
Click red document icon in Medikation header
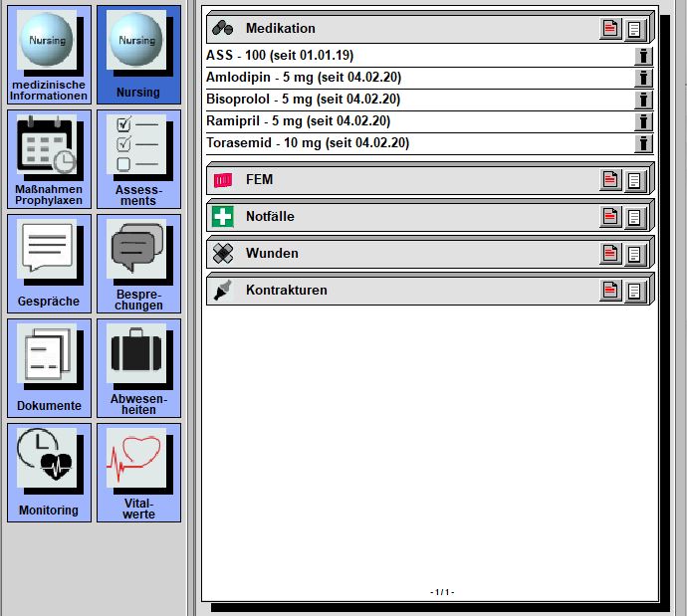click(610, 29)
